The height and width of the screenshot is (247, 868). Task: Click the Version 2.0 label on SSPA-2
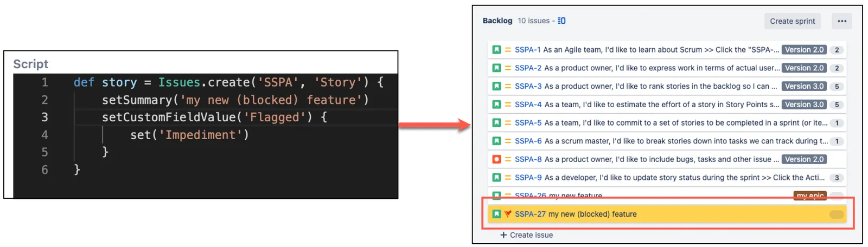[x=804, y=68]
